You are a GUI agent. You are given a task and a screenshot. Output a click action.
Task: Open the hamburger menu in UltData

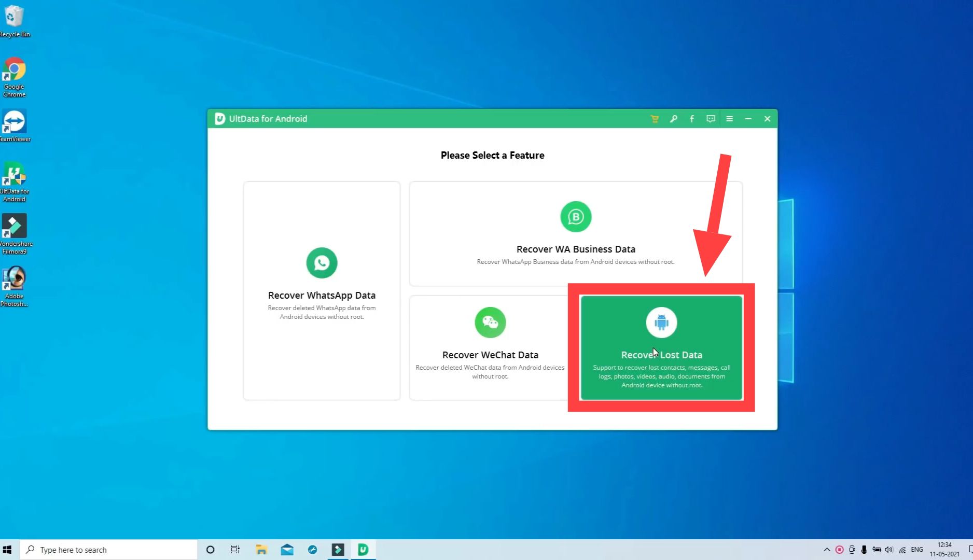[729, 119]
